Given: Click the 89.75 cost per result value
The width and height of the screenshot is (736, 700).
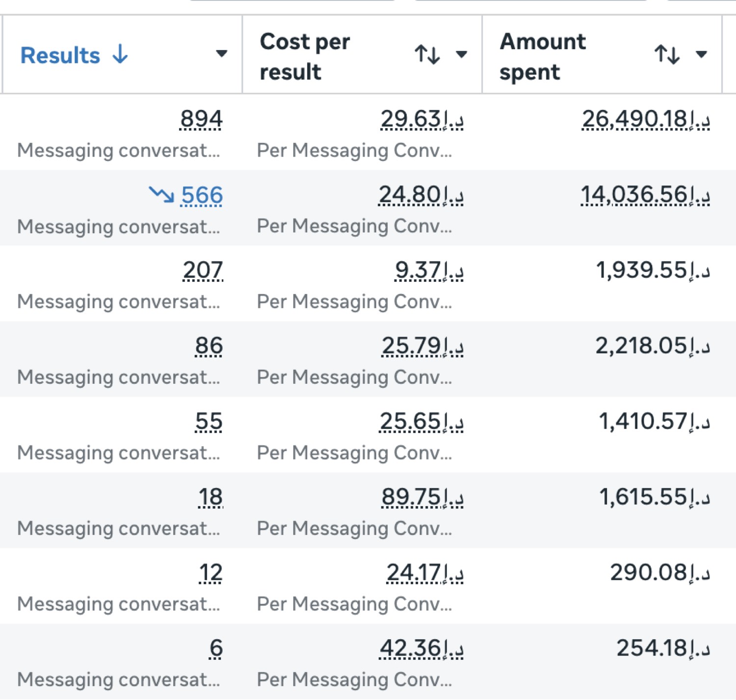Looking at the screenshot, I should [422, 497].
